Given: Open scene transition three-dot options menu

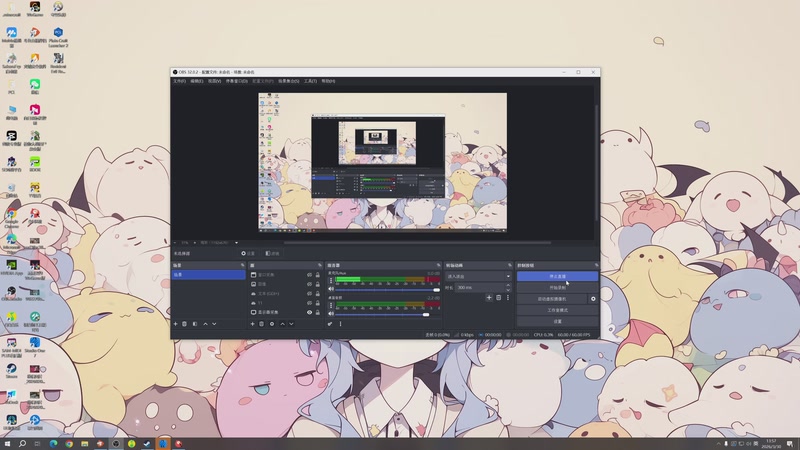Looking at the screenshot, I should pyautogui.click(x=508, y=297).
